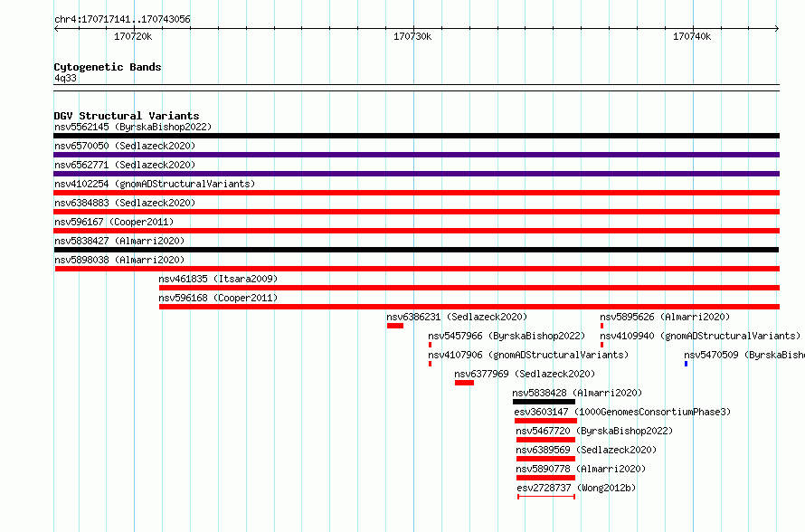805x532 pixels.
Task: Click the nsv5838428 (Almarri2020) label
Action: tap(577, 393)
